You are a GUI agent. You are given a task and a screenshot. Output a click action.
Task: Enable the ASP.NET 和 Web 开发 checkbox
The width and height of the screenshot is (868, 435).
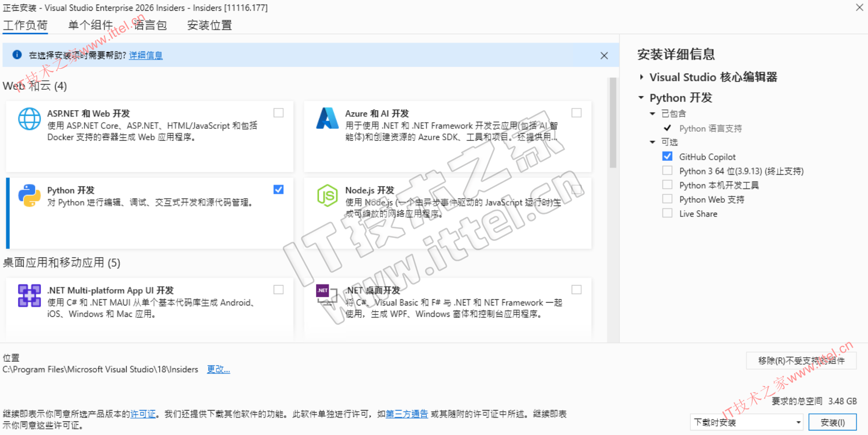pos(278,113)
